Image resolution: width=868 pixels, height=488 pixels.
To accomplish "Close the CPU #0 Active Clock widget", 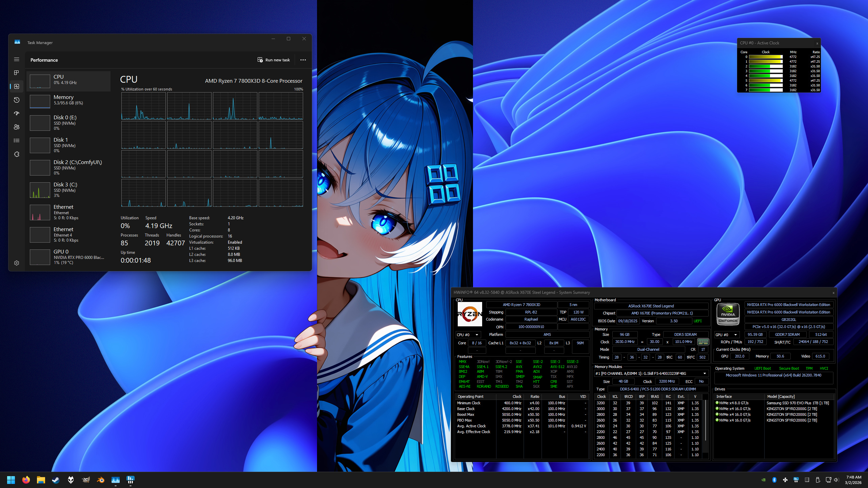I will pyautogui.click(x=817, y=43).
